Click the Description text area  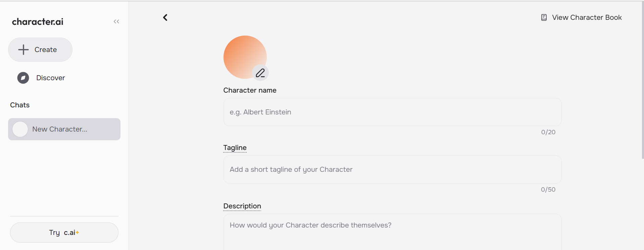392,232
